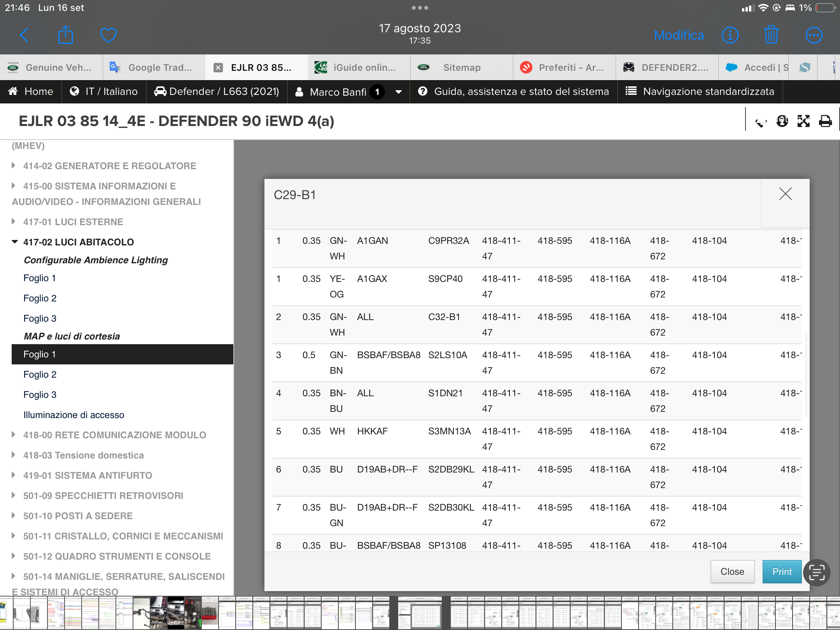Expand 501-14 MANIGLIE, SERRATURE, SALISCENDI
Image resolution: width=840 pixels, height=630 pixels.
(119, 584)
